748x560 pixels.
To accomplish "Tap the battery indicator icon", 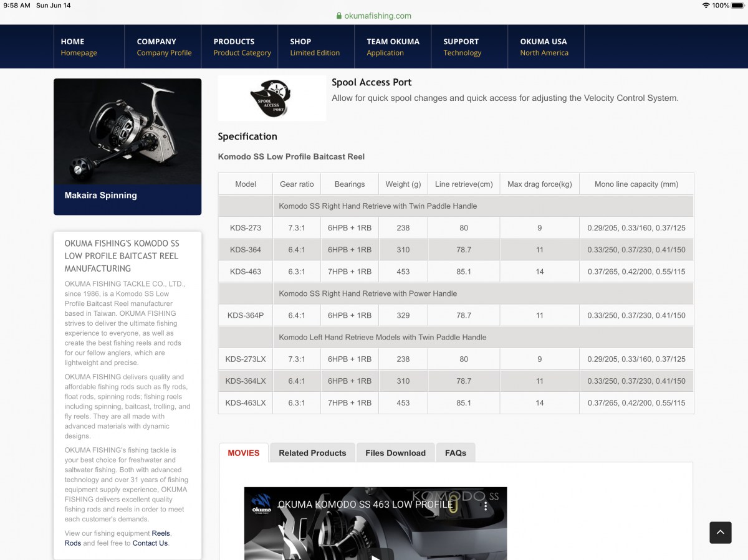I will pos(737,5).
